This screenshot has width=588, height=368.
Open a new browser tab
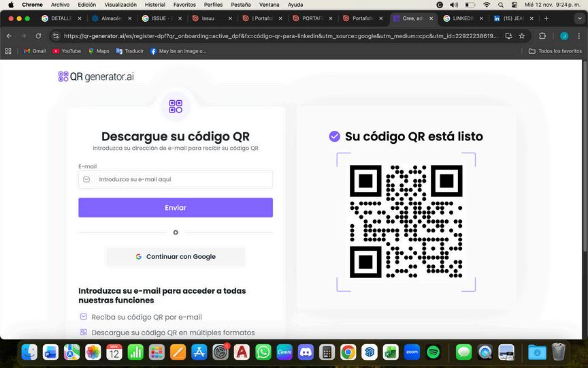546,18
